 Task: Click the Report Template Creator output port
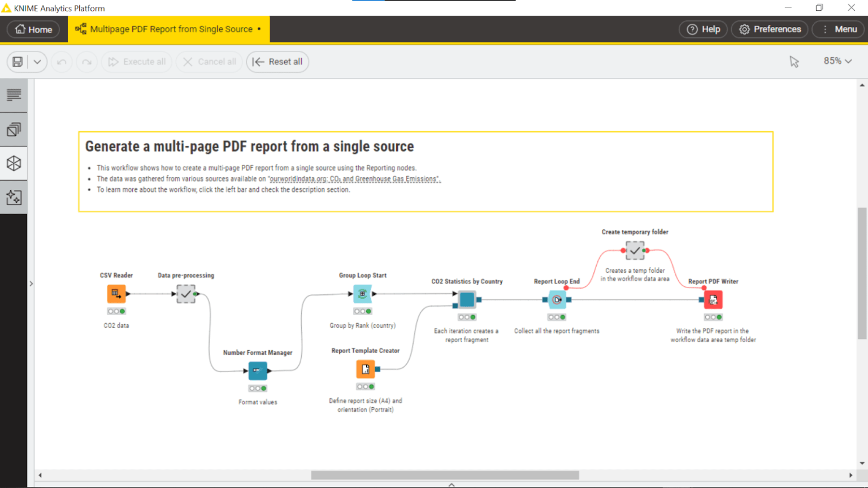[x=377, y=369]
